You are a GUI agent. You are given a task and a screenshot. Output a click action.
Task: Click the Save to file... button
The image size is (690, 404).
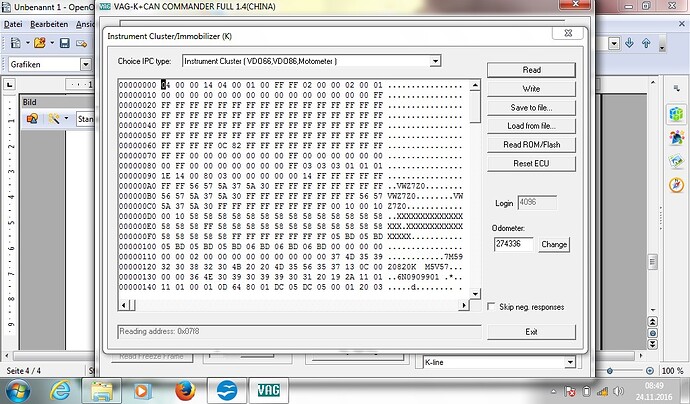pos(531,107)
